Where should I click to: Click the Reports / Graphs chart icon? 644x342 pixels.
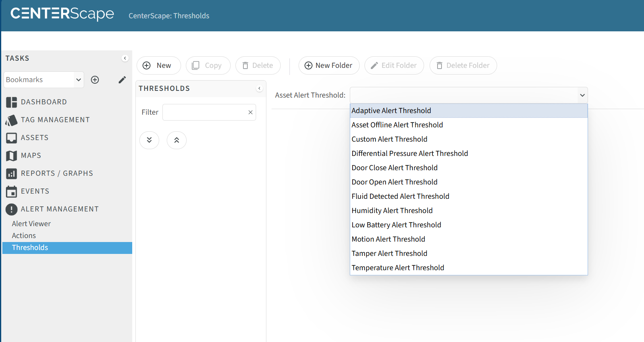(12, 174)
